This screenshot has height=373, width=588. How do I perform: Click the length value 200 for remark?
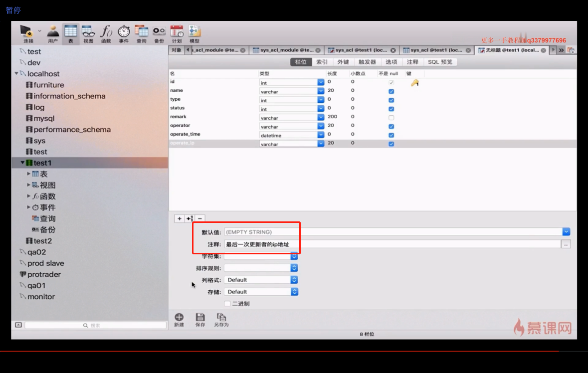click(x=332, y=117)
